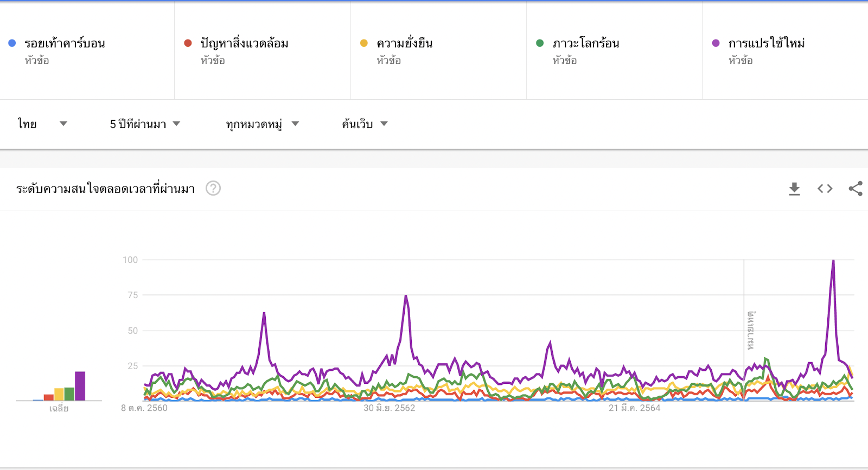Click the blue dot for รอยเท้าคาร์บอน
The height and width of the screenshot is (470, 868).
[x=12, y=43]
